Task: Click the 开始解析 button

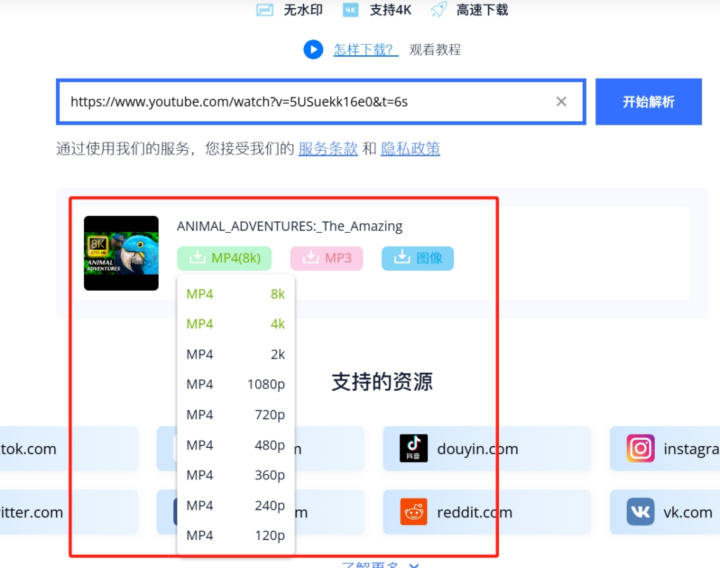Action: click(x=648, y=101)
